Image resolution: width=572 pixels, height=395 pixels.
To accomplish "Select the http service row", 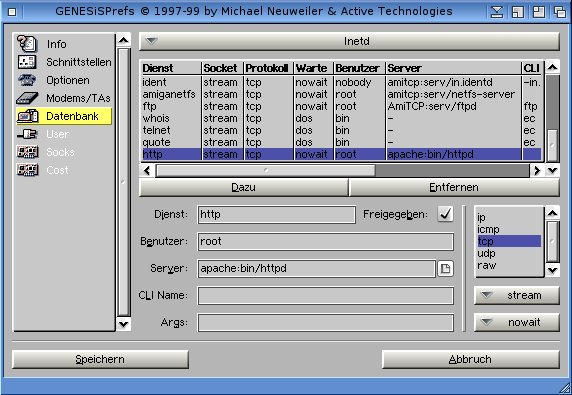I will click(341, 154).
